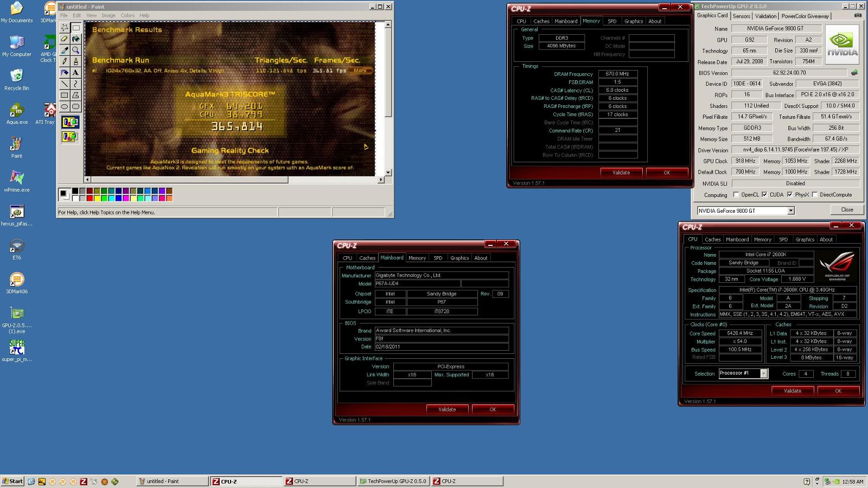868x488 pixels.
Task: Select the Airbrush spray tool
Action: 65,72
